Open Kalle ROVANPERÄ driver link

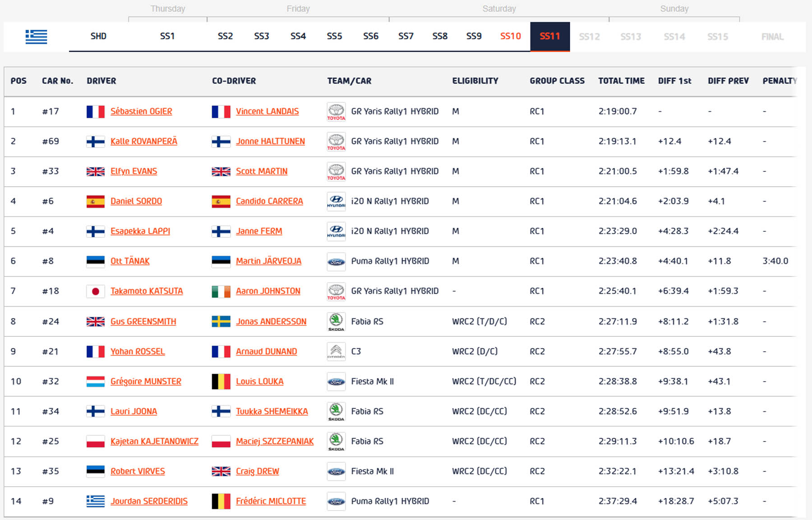click(144, 142)
